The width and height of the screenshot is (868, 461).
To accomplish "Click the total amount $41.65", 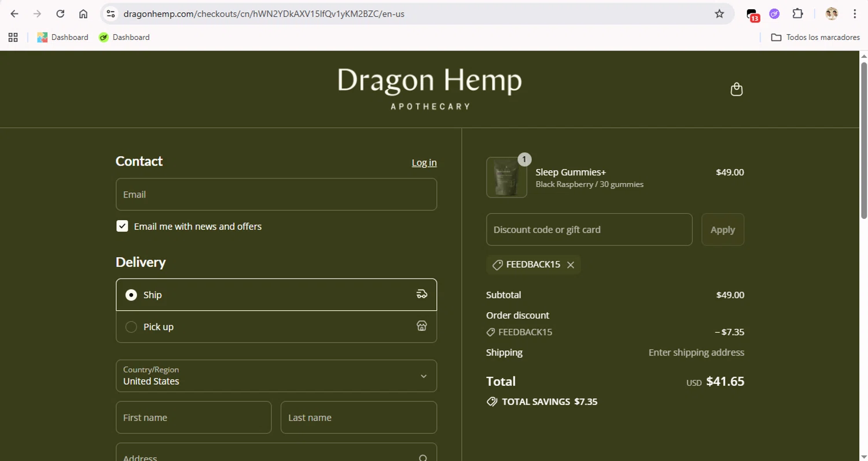I will (x=725, y=381).
